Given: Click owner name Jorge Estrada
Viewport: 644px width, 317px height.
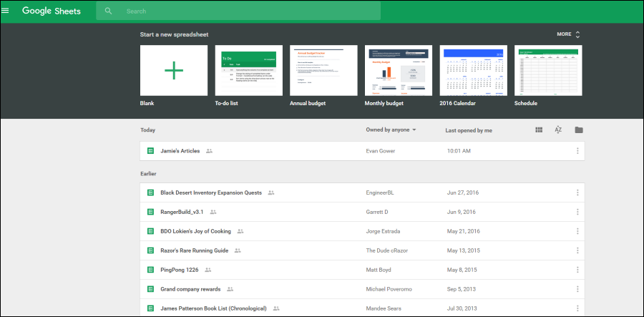Looking at the screenshot, I should point(383,231).
